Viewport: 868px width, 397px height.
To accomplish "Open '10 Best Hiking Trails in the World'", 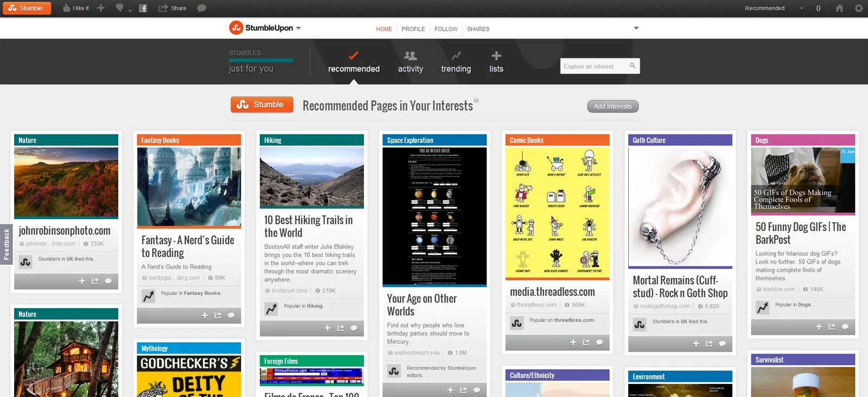I will [308, 226].
